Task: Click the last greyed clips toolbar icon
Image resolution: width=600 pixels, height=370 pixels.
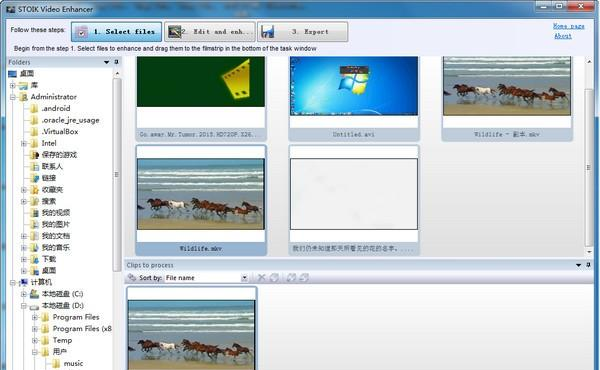Action: [x=304, y=277]
